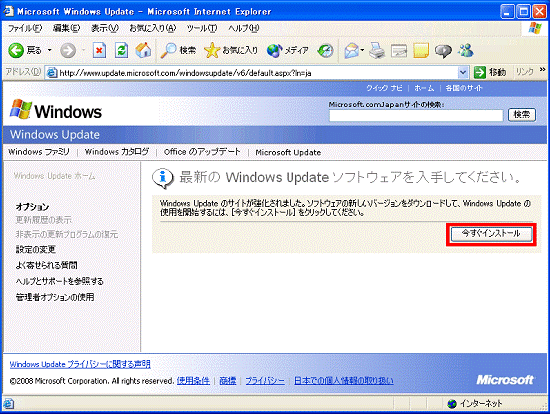Click the Edit page toolbar icon

click(x=399, y=51)
